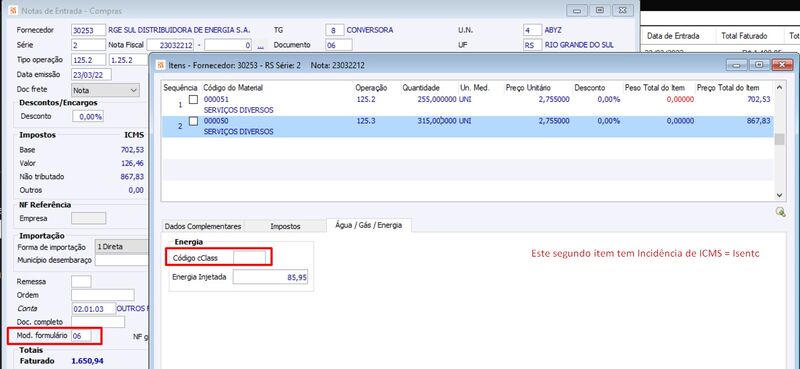800x369 pixels.
Task: Click the quantity 255,000000 cell
Action: click(437, 100)
